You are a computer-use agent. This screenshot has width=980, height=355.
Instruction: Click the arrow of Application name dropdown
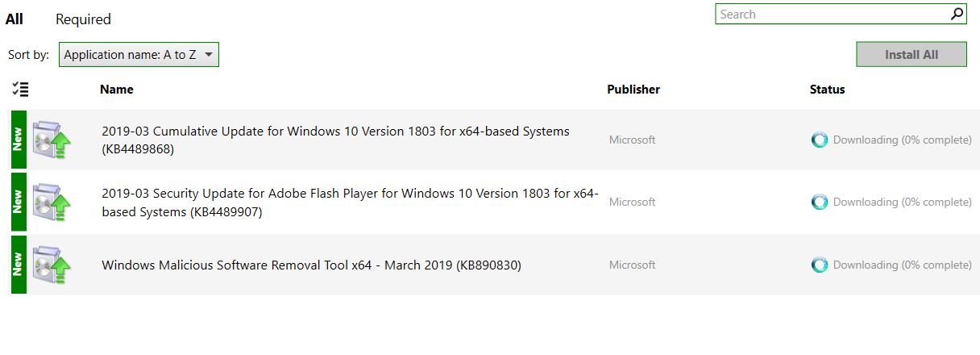209,55
